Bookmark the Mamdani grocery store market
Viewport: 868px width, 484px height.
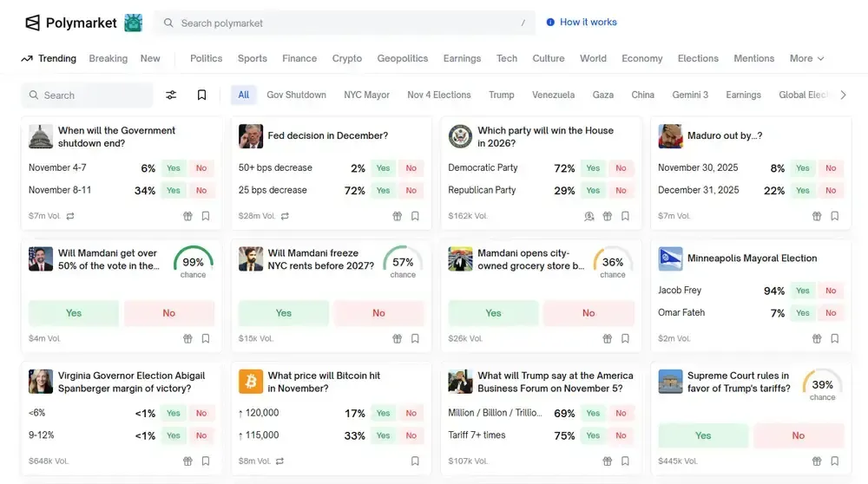click(x=625, y=338)
